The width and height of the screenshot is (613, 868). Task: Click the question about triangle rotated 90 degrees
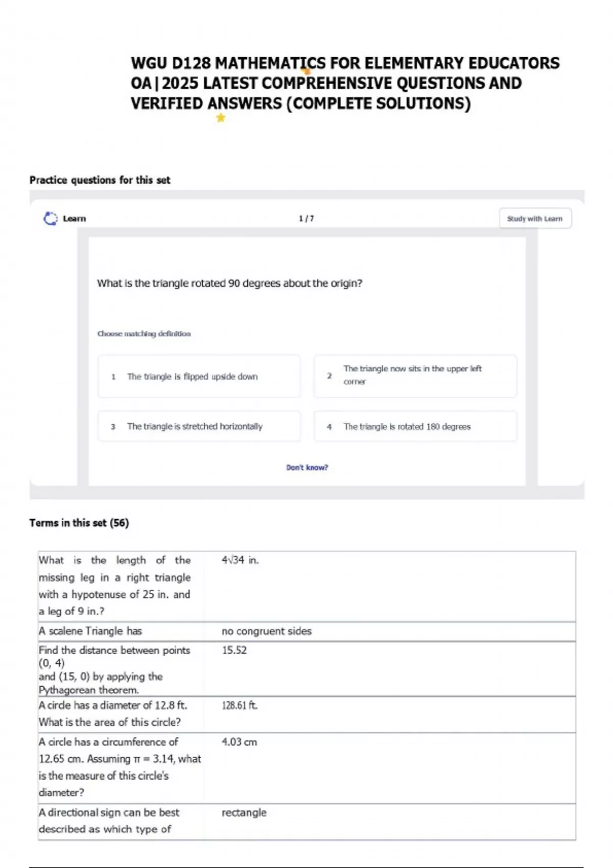(x=230, y=283)
